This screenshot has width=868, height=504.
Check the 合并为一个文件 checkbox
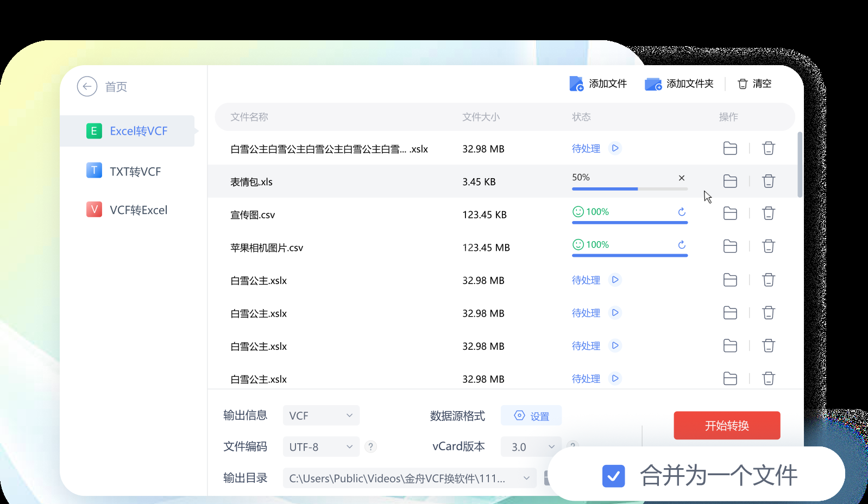(x=613, y=476)
